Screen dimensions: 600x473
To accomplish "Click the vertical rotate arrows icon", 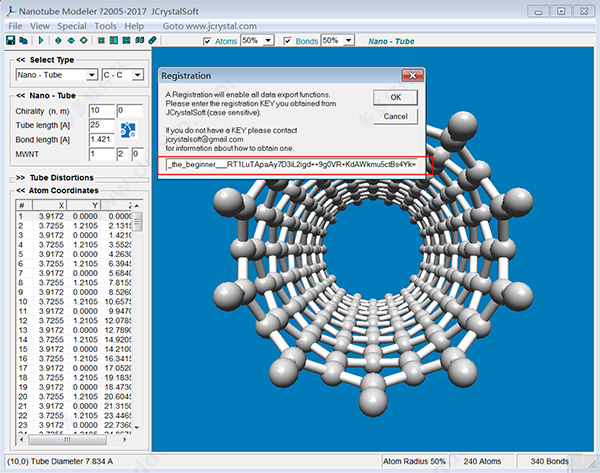I will click(58, 40).
